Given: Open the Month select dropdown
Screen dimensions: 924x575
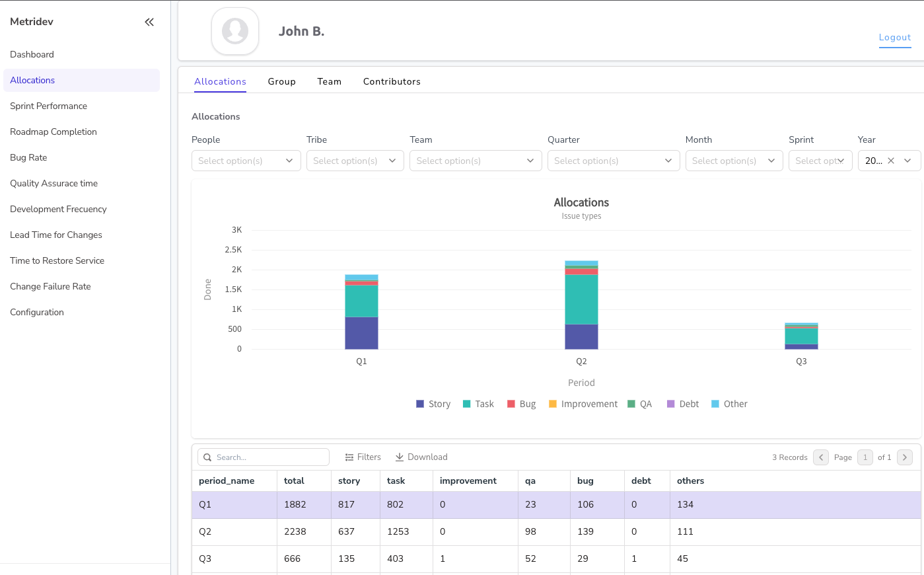Looking at the screenshot, I should tap(734, 161).
